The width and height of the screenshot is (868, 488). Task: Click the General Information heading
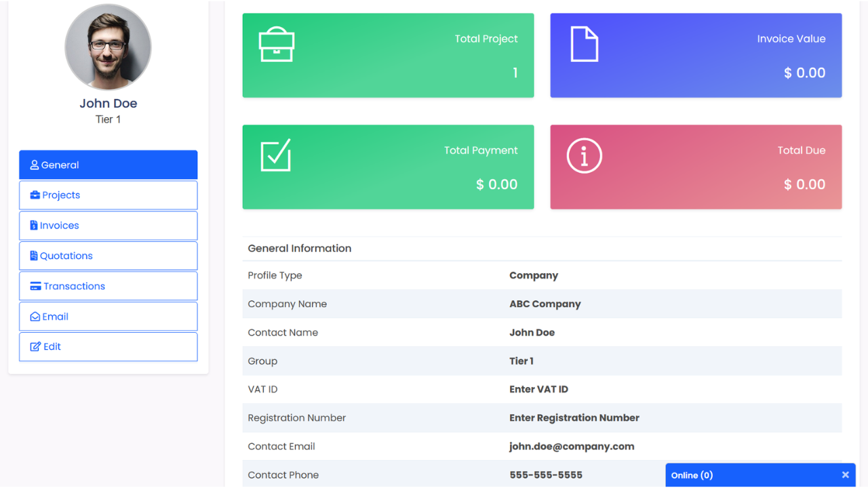(x=300, y=248)
